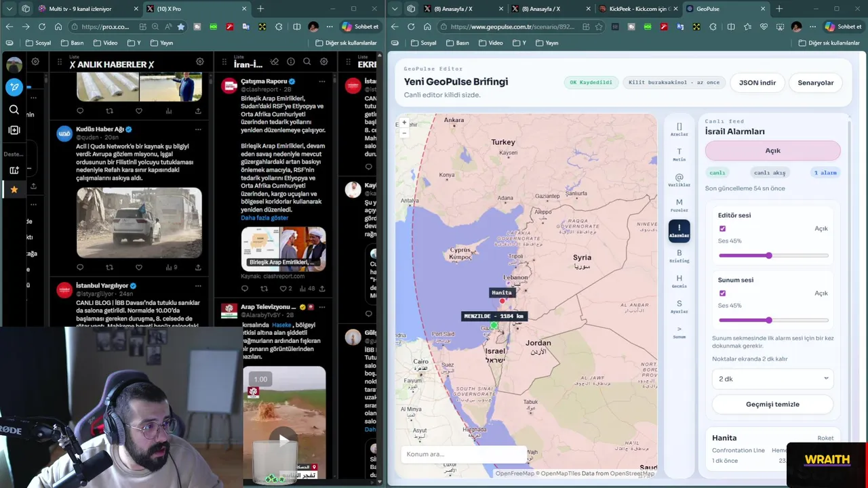Open the Çatışma Raporu profile name
Screen dimensions: 868x488
click(264, 81)
